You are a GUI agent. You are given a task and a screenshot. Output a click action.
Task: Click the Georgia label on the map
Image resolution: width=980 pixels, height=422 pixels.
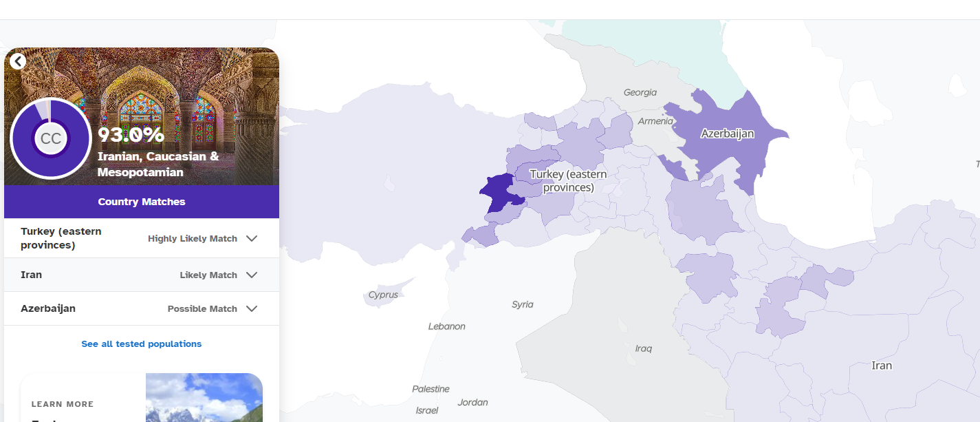(640, 92)
